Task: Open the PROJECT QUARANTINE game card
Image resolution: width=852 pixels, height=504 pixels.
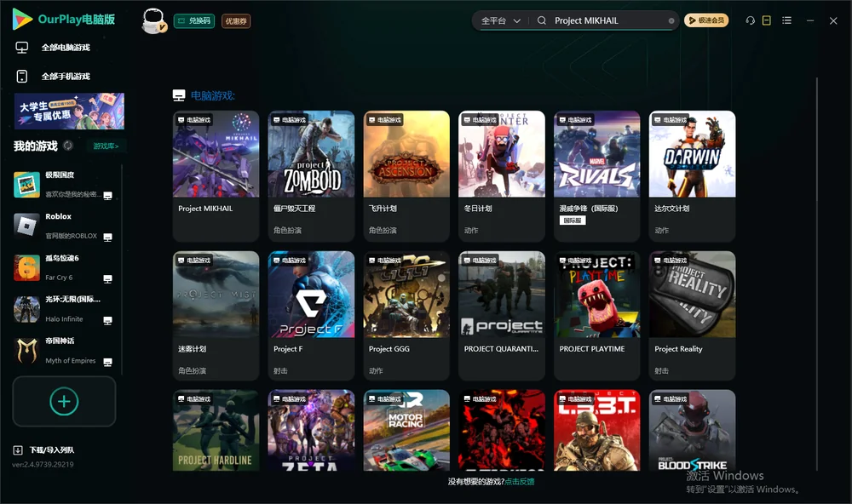Action: (x=502, y=316)
